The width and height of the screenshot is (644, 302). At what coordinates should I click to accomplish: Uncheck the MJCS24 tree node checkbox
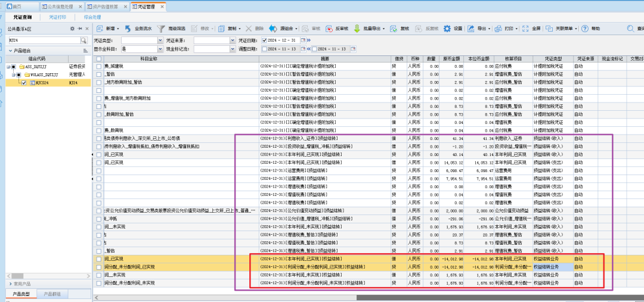pyautogui.click(x=24, y=83)
